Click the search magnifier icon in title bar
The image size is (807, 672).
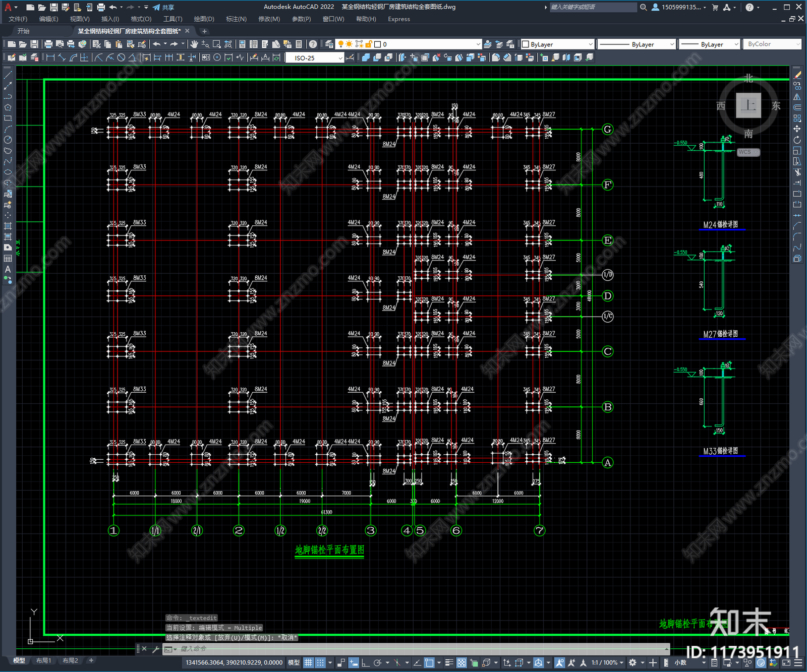[643, 7]
